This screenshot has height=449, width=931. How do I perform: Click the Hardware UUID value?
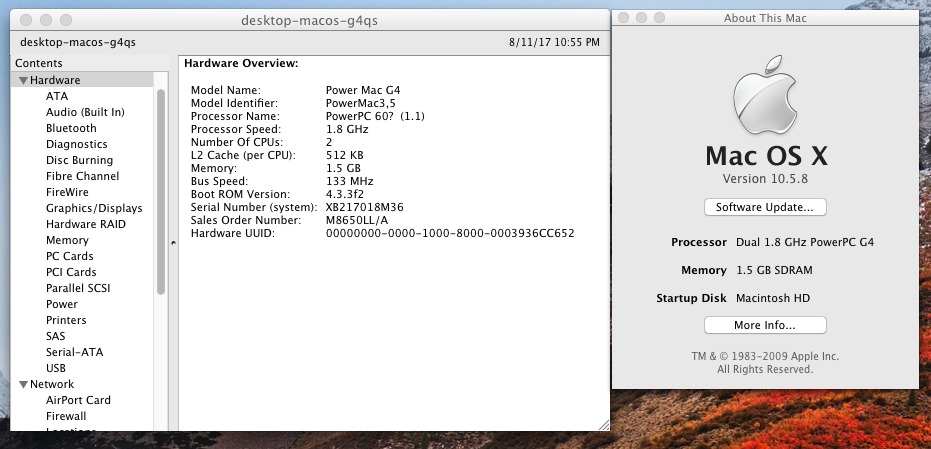[450, 234]
